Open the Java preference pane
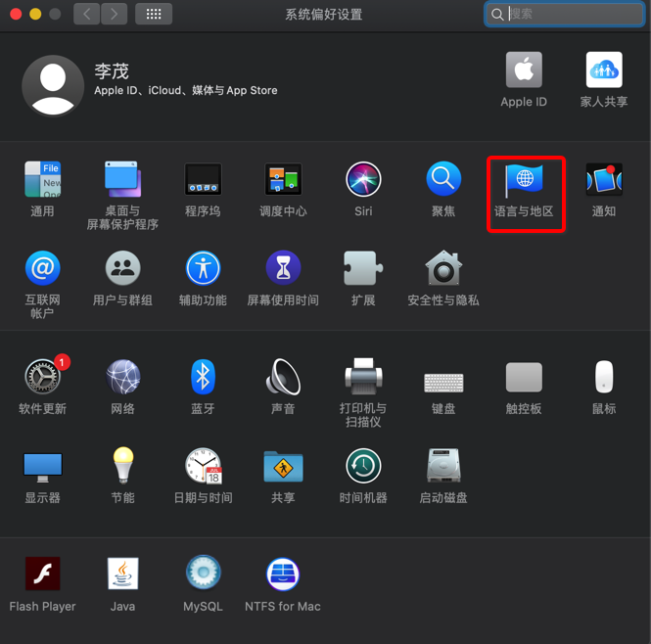This screenshot has width=651, height=644. (x=122, y=574)
